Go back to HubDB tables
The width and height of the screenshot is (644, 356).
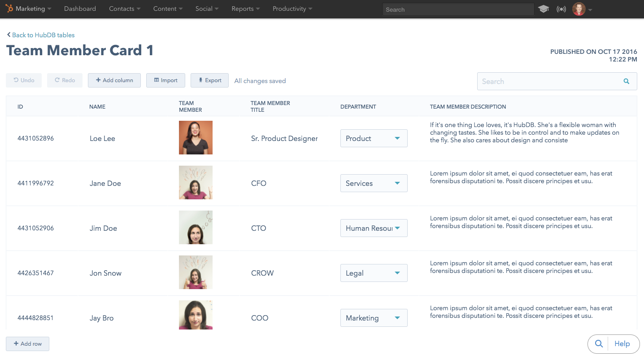pos(41,35)
